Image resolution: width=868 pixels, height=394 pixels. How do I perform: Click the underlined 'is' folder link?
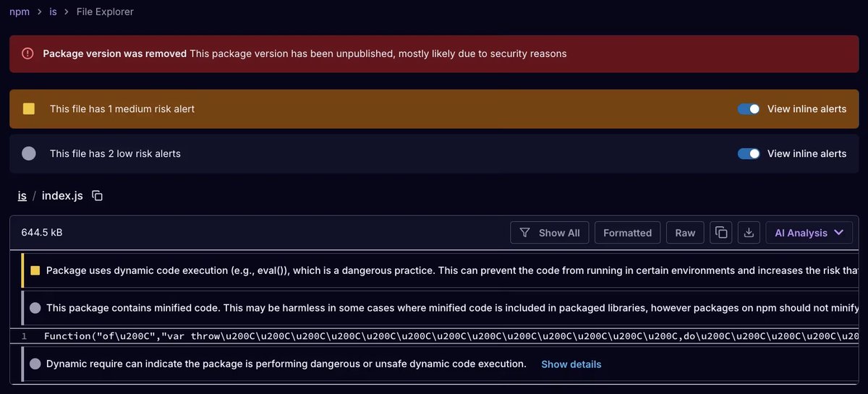point(22,196)
